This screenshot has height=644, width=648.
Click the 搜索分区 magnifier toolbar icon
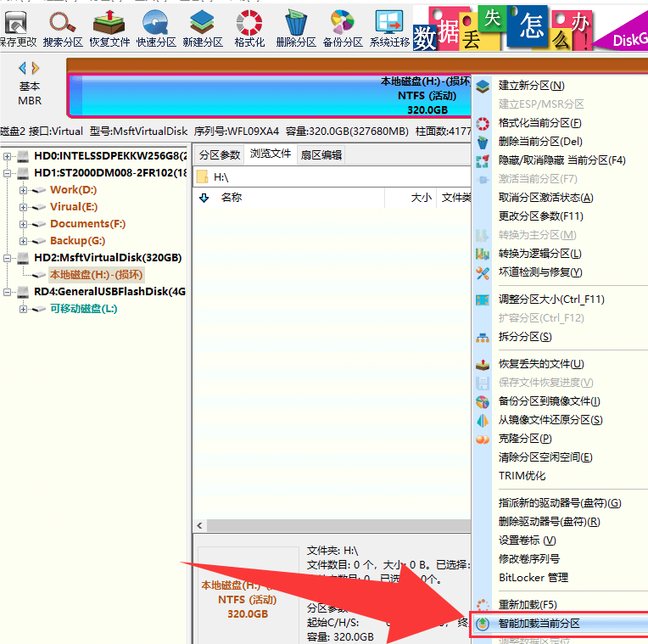[63, 23]
